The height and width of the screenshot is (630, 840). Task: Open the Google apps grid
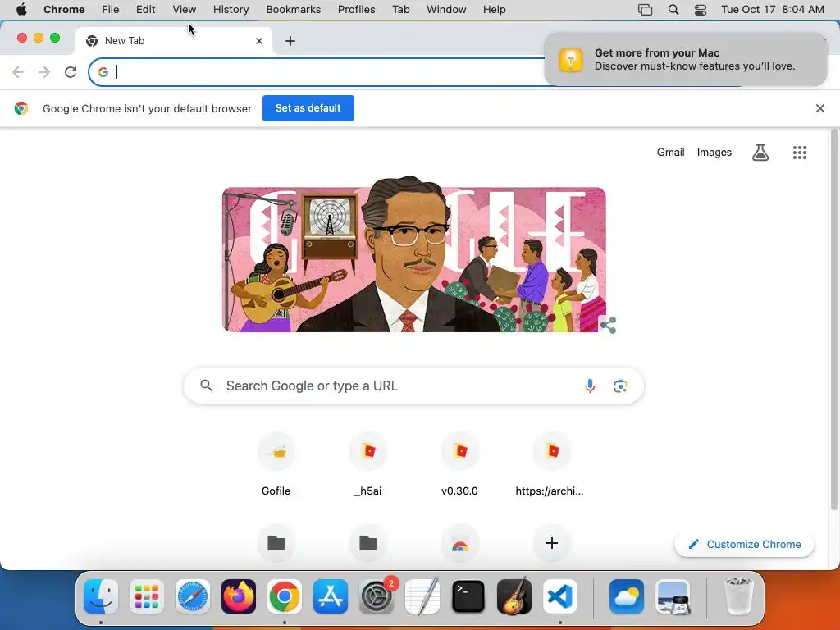(799, 153)
